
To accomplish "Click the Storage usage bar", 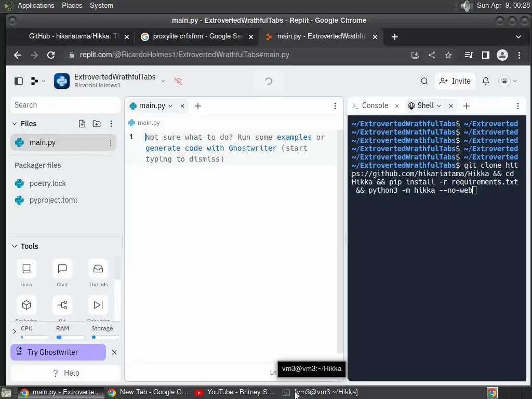I will point(105,337).
